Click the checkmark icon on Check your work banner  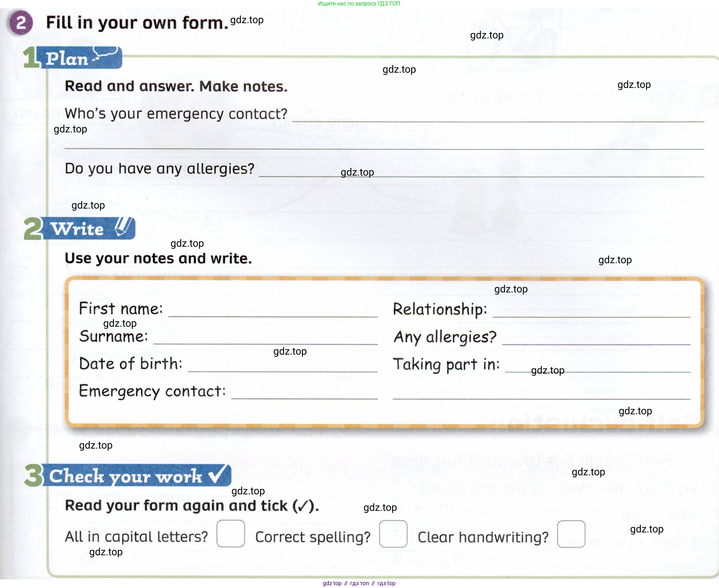[218, 475]
